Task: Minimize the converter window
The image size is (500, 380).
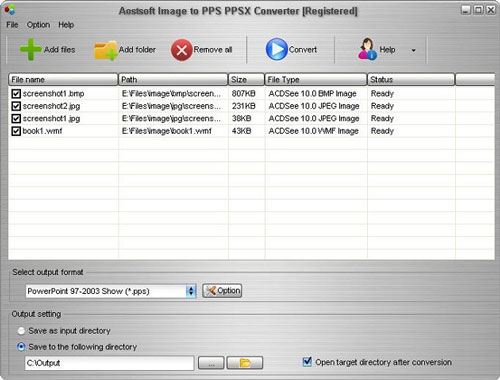Action: click(x=466, y=10)
